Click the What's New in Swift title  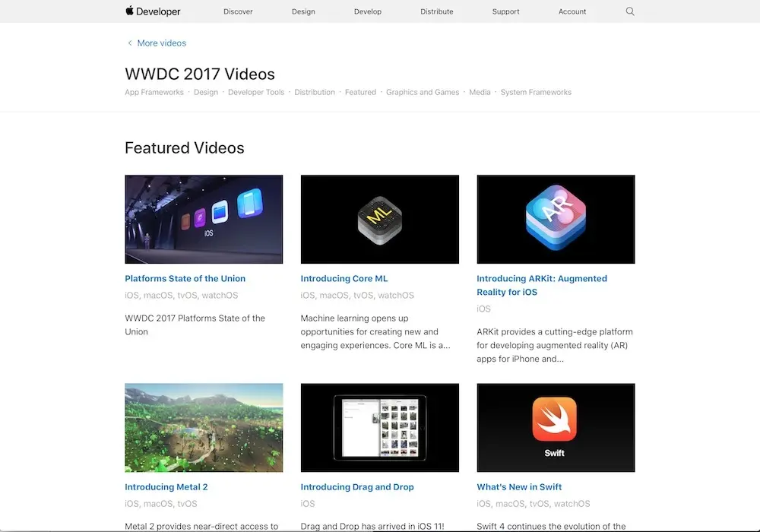pos(519,486)
